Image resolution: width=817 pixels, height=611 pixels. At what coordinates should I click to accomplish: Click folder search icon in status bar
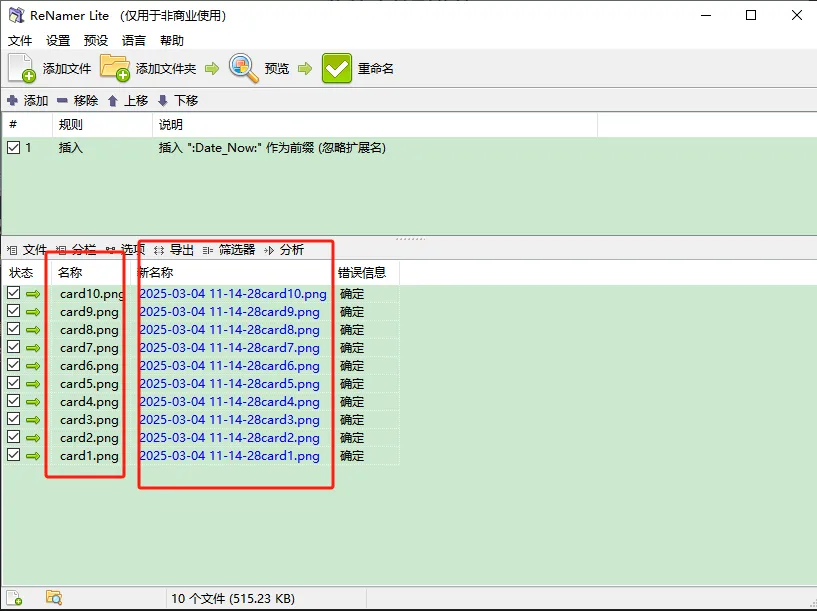(54, 597)
